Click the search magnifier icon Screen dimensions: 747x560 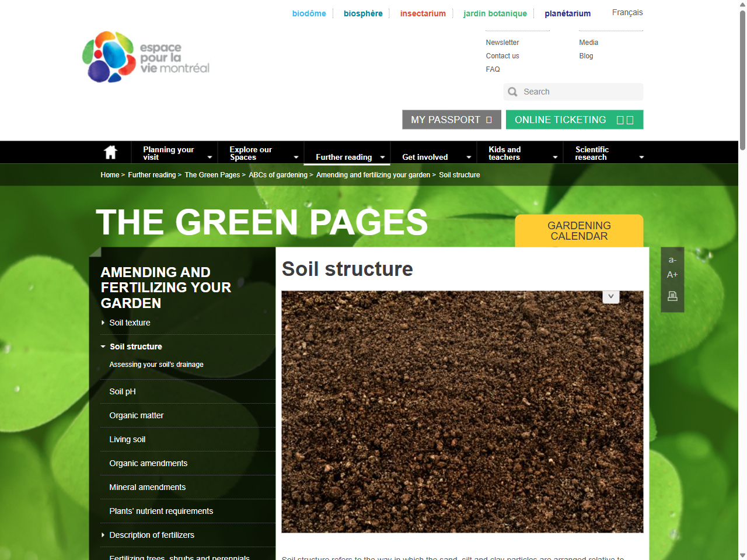512,92
